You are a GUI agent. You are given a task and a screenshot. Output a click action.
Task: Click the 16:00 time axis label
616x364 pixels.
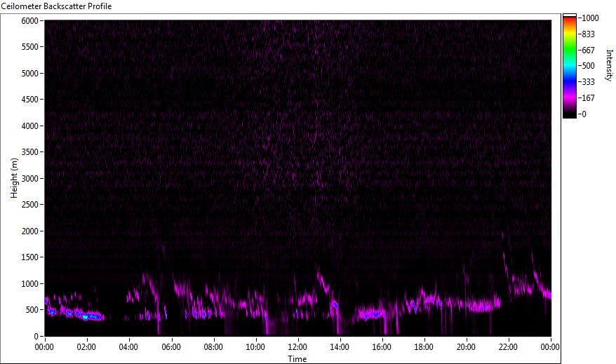(x=382, y=347)
